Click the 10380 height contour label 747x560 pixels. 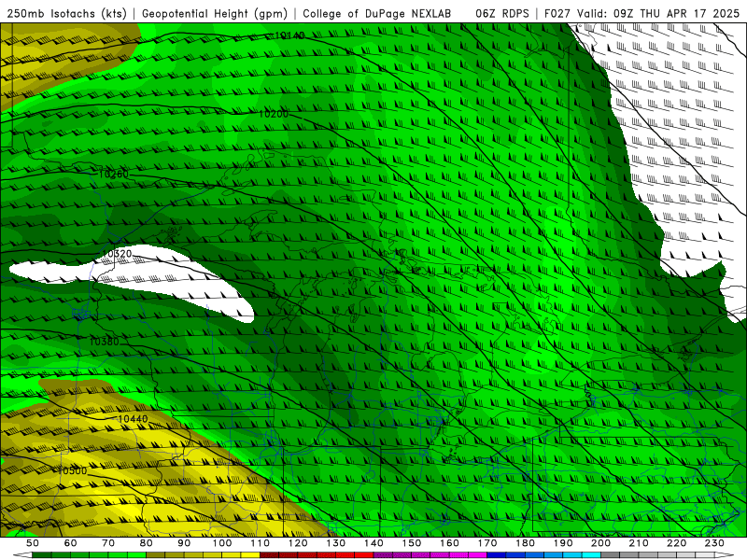coord(105,342)
